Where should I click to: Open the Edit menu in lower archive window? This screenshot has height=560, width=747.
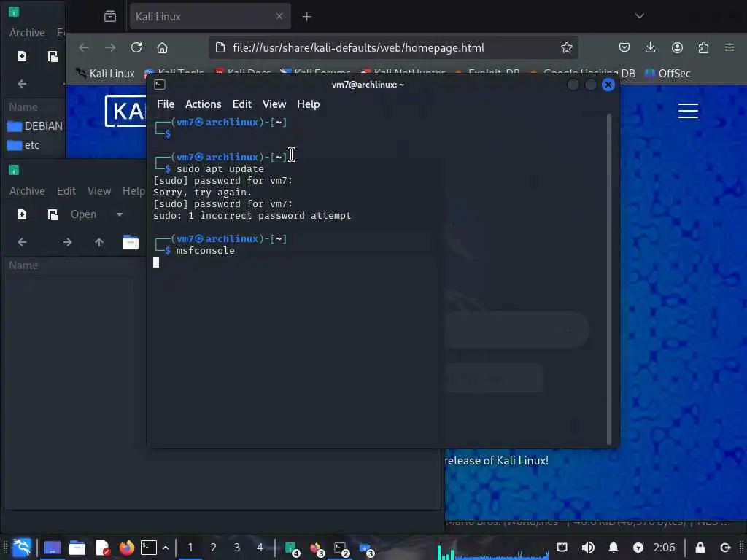click(x=66, y=191)
